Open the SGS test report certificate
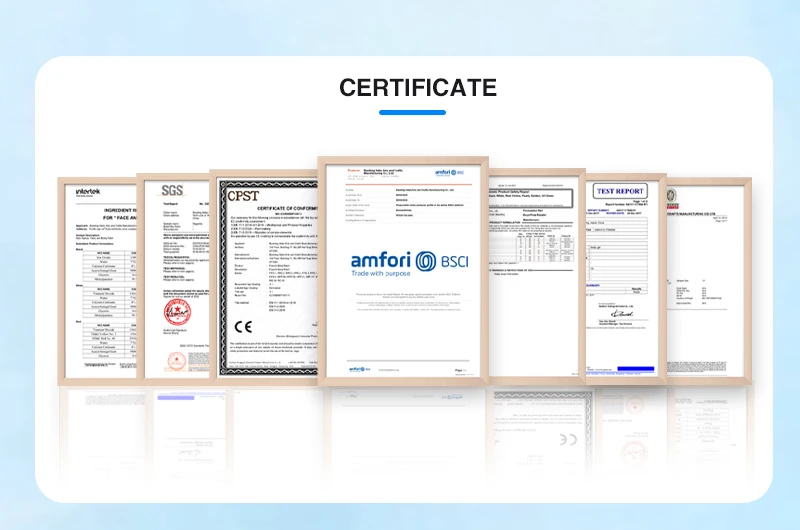 (x=174, y=279)
